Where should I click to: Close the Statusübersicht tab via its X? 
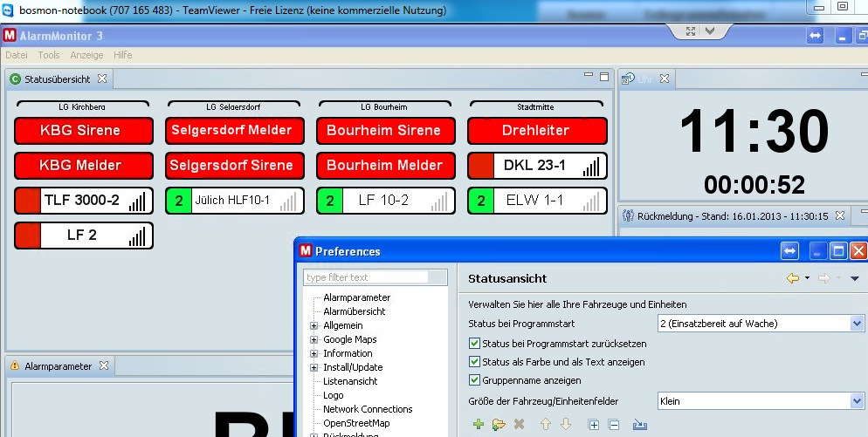point(102,79)
